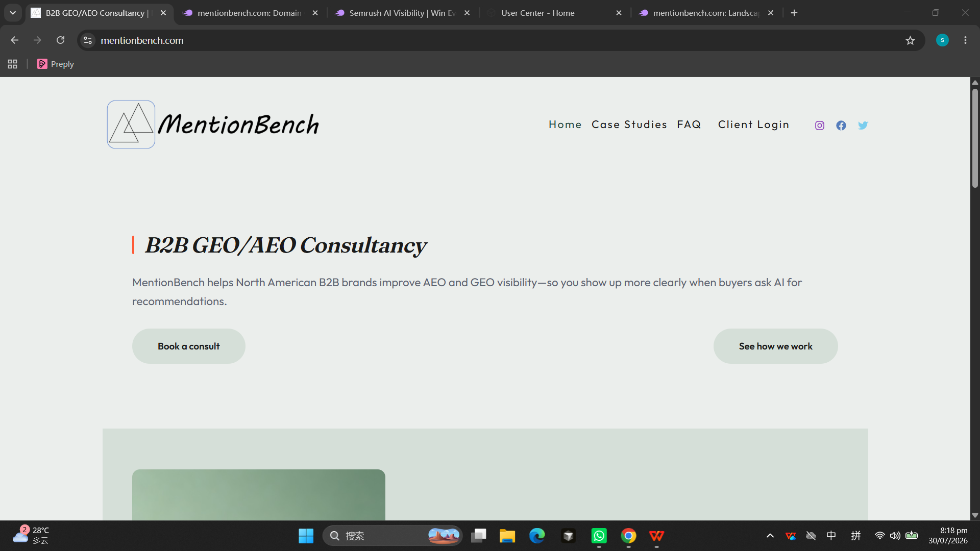Launch Microsoft Edge from taskbar

[537, 536]
